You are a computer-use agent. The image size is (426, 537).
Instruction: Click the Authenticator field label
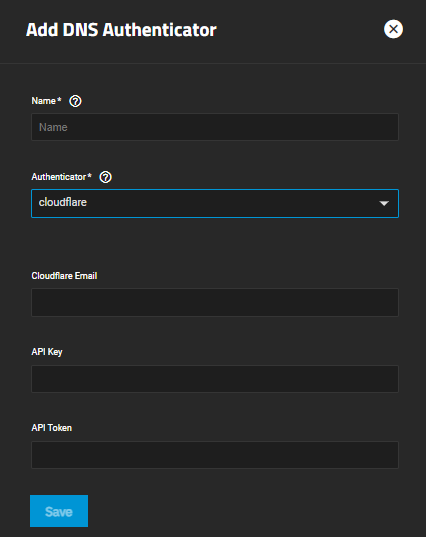tap(59, 177)
